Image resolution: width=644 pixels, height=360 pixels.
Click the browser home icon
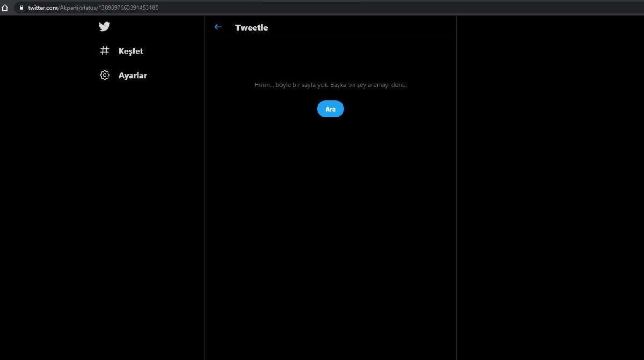(x=5, y=8)
